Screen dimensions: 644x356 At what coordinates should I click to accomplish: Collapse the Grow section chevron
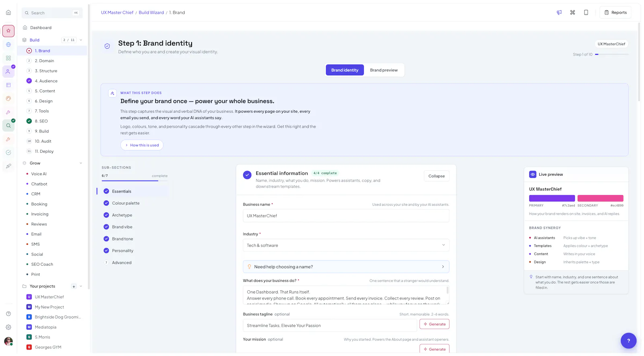(x=81, y=163)
